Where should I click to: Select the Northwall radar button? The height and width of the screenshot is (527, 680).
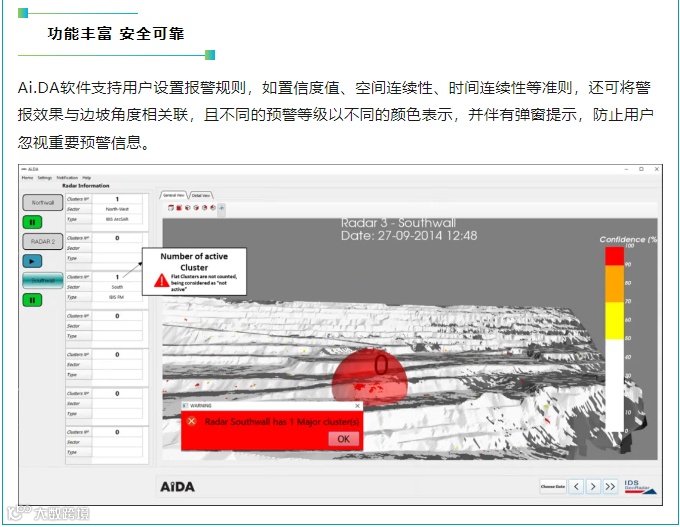point(43,203)
